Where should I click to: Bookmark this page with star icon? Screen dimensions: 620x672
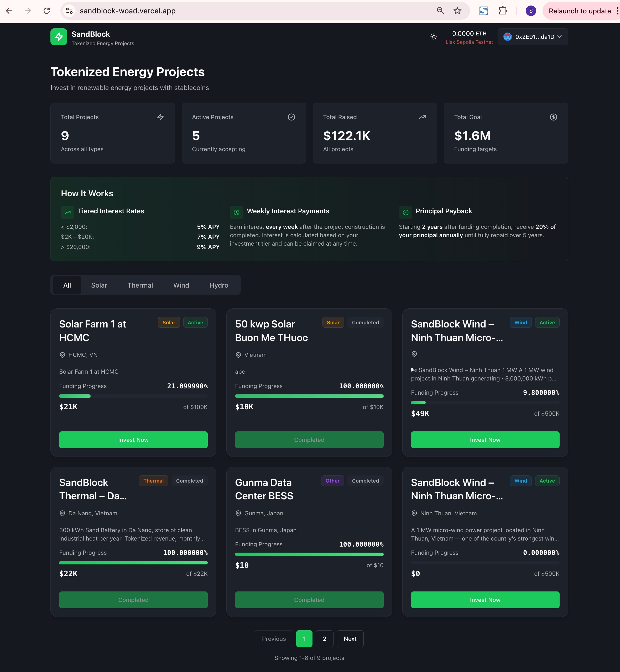pyautogui.click(x=457, y=11)
